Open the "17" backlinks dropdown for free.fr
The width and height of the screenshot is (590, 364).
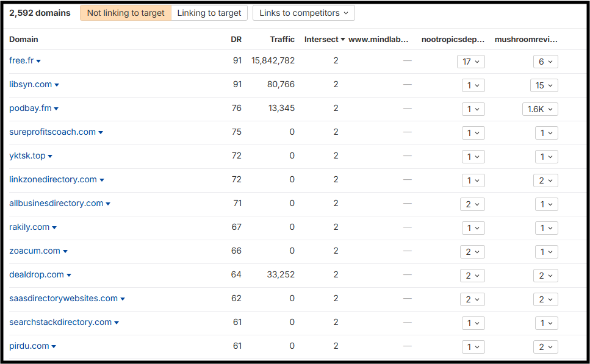(471, 61)
